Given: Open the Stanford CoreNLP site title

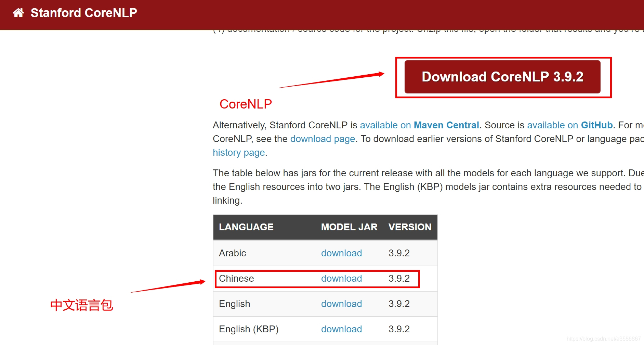Looking at the screenshot, I should point(84,13).
